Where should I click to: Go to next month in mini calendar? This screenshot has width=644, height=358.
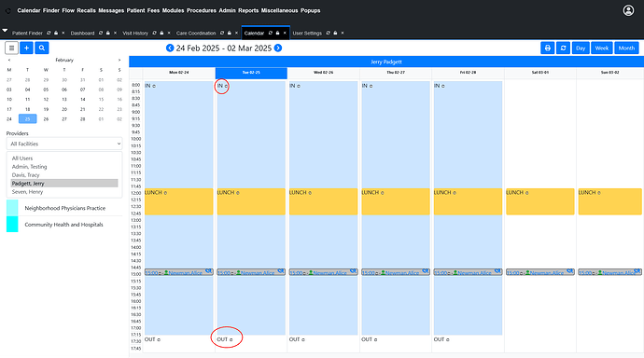pyautogui.click(x=119, y=60)
